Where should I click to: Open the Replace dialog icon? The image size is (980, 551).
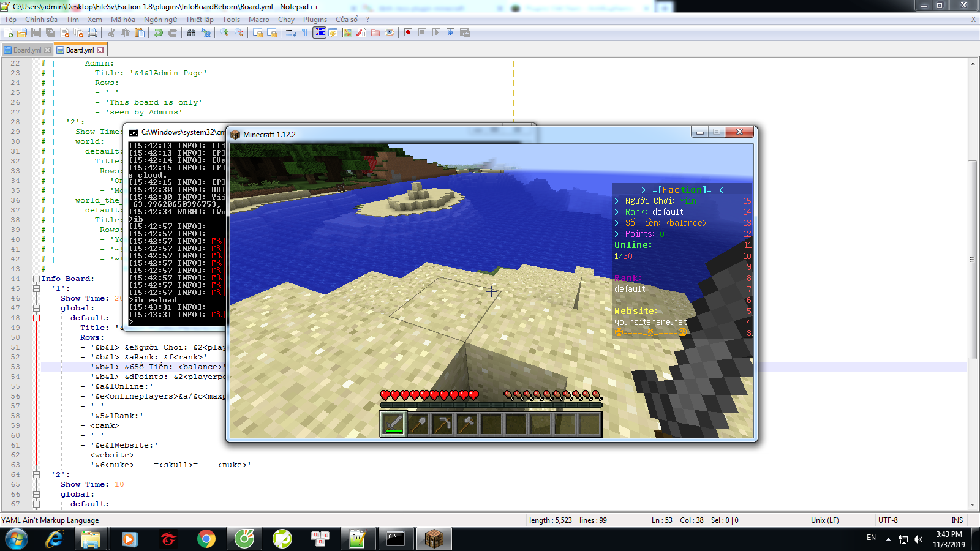point(206,32)
